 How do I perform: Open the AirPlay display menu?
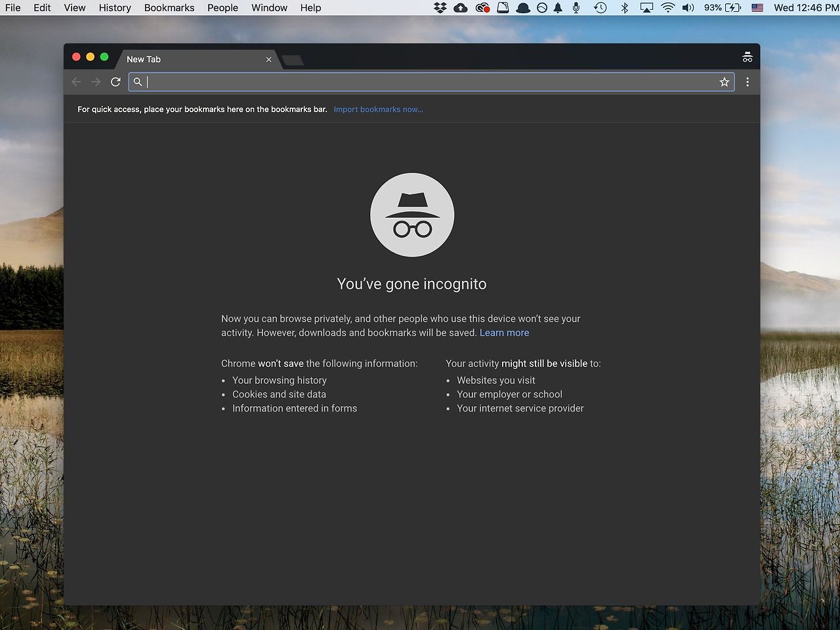tap(646, 8)
